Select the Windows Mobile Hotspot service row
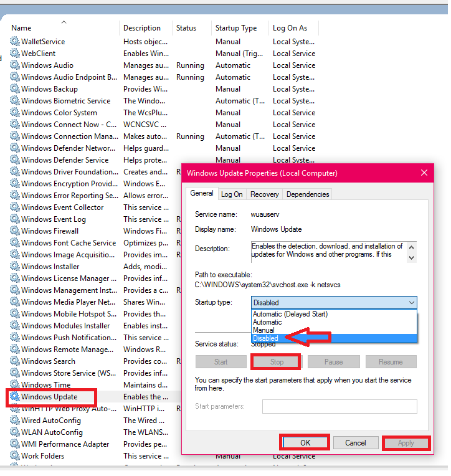Viewport: 451px width, 476px height. point(95,313)
